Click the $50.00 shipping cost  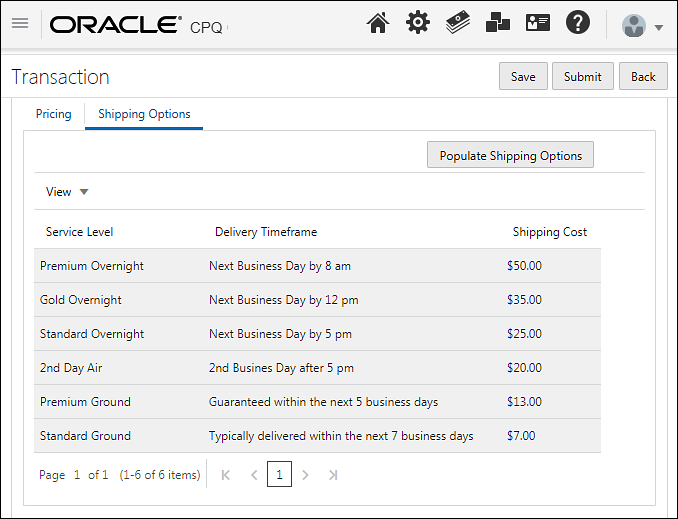pos(524,266)
